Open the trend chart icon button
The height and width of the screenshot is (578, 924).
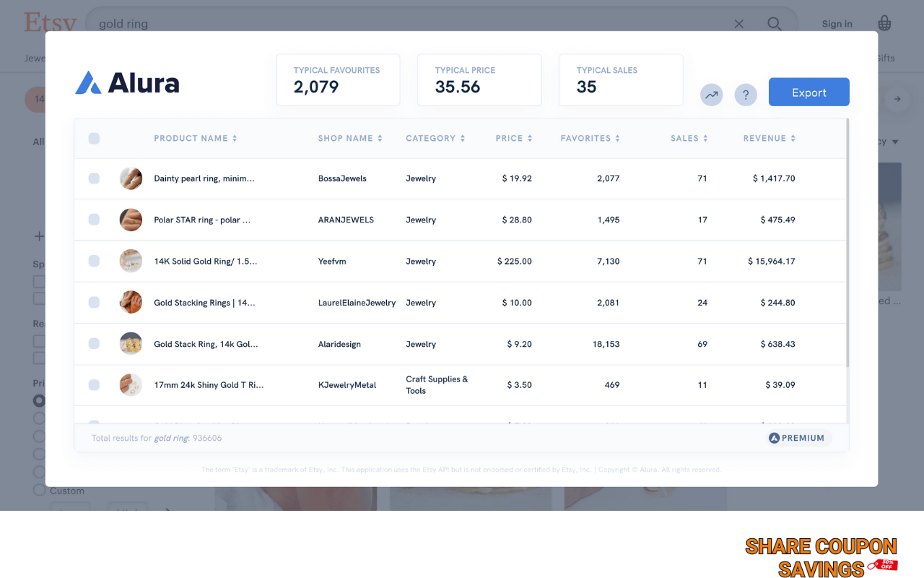(712, 95)
